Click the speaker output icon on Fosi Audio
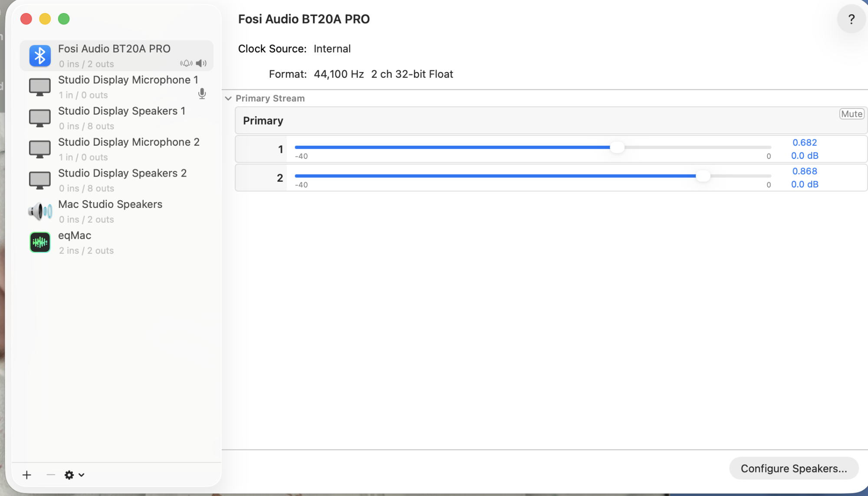Viewport: 868px width, 496px height. (x=201, y=63)
